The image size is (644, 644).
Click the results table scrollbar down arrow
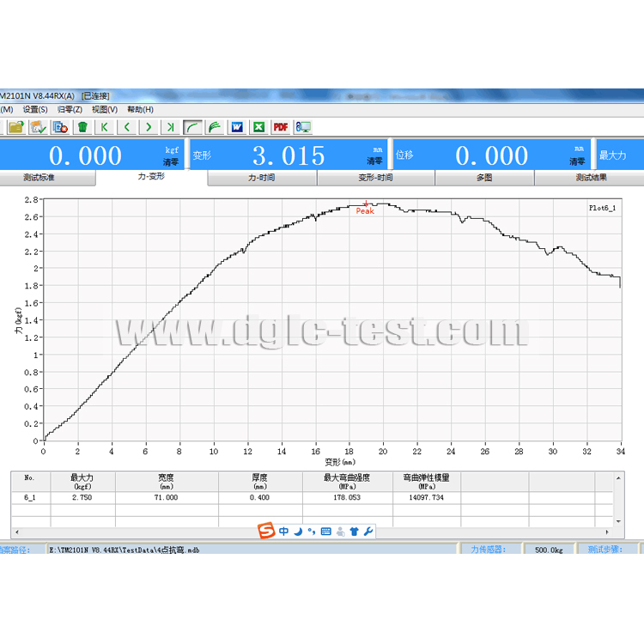pos(618,520)
